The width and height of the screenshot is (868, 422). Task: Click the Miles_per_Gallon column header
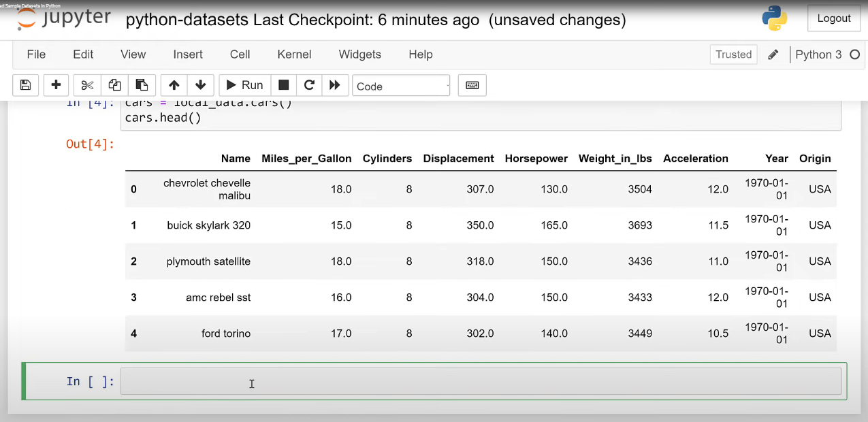coord(306,159)
